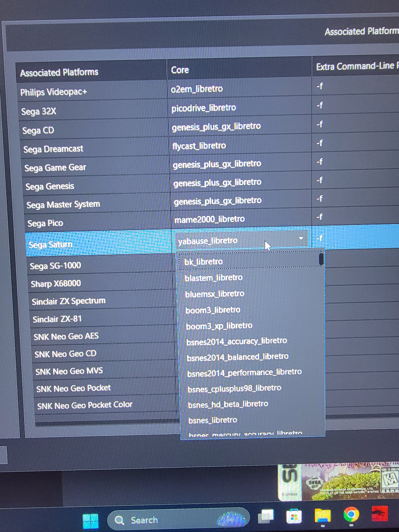Open Google Chrome from the taskbar

(x=351, y=514)
